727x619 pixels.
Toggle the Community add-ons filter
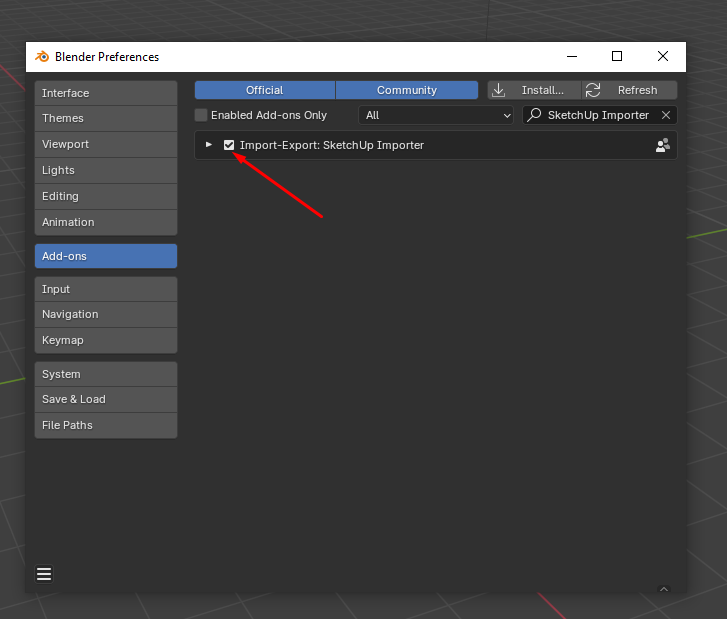click(406, 90)
